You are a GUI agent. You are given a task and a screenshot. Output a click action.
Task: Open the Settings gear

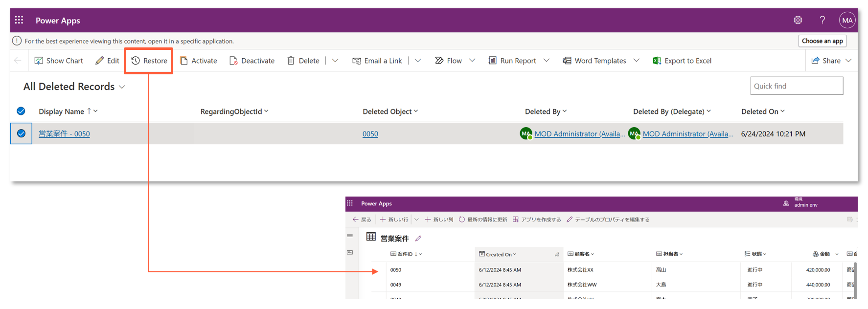point(798,20)
